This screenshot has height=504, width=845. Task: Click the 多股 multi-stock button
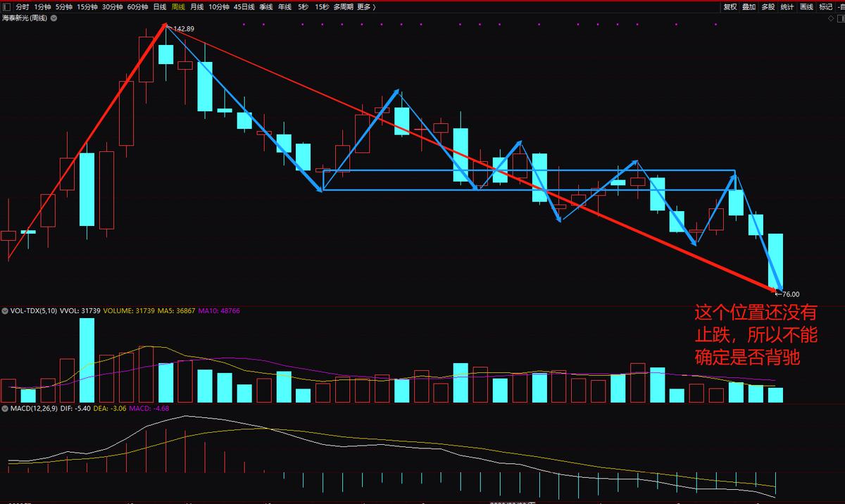(x=768, y=7)
